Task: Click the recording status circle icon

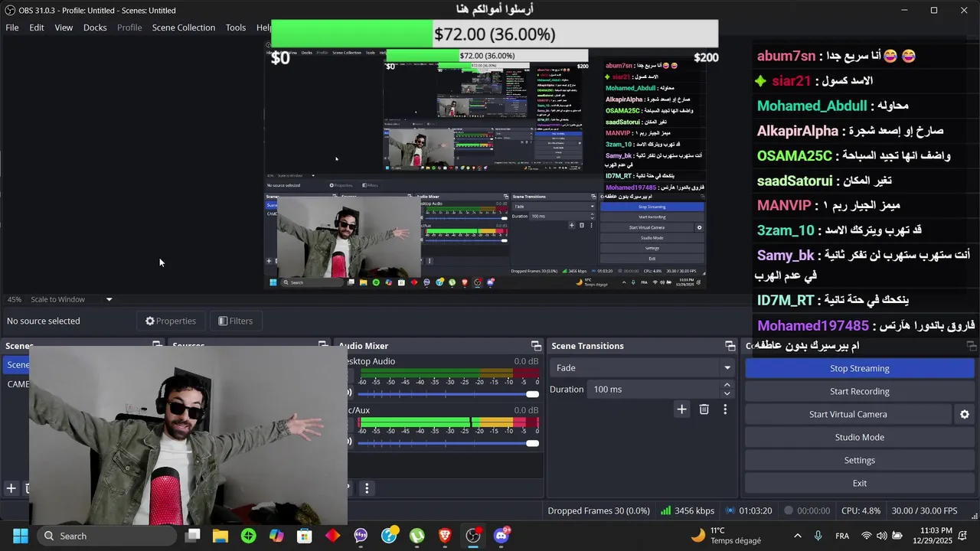Action: coord(789,510)
